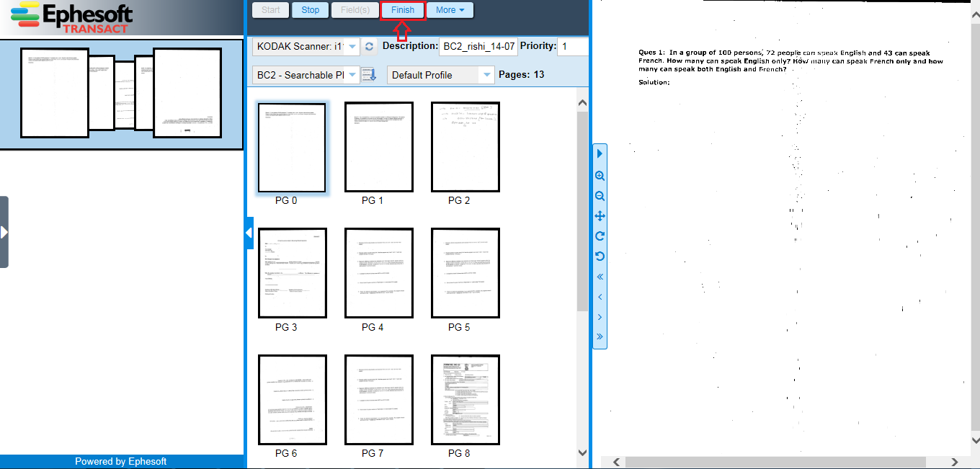This screenshot has height=469, width=980.
Task: Thumbnail list scrollbar down arrow
Action: coord(583,452)
